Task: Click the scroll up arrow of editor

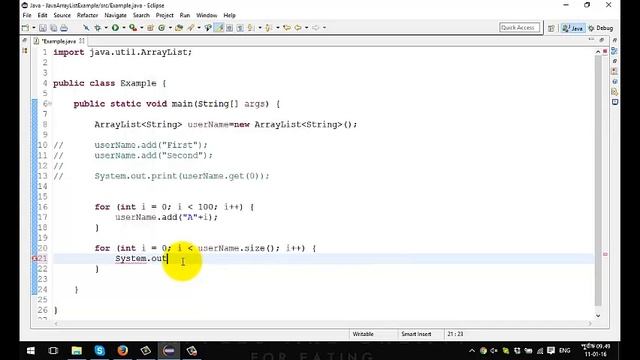Action: point(598,52)
